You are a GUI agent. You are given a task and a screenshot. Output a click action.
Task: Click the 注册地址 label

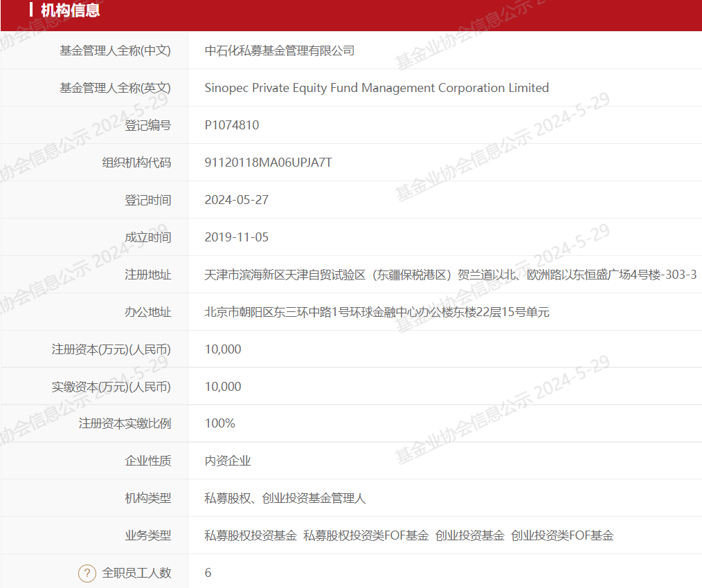pyautogui.click(x=147, y=275)
